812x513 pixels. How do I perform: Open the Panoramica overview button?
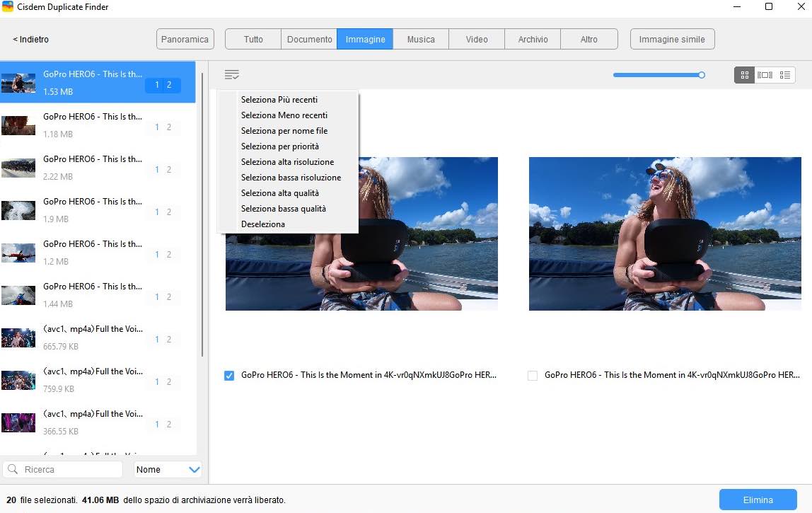click(x=185, y=40)
